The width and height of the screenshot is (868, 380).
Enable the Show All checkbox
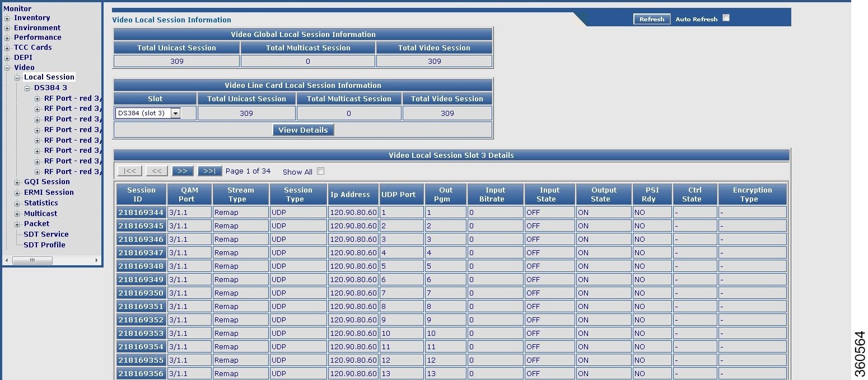pyautogui.click(x=320, y=171)
